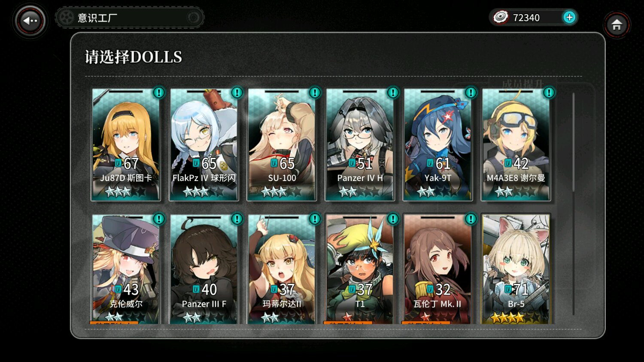
Task: Choose the 瓦伦丁 Mk. II doll
Action: click(x=437, y=269)
